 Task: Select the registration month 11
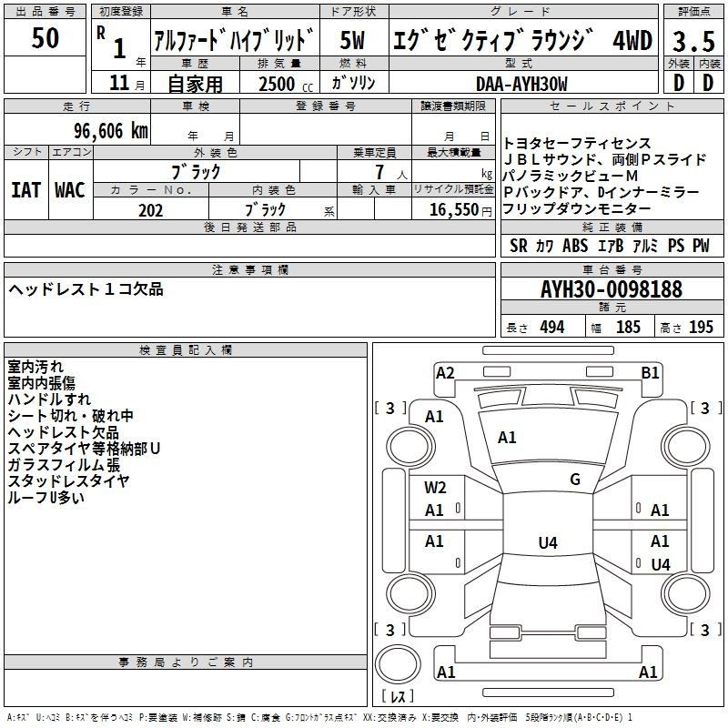pos(119,83)
